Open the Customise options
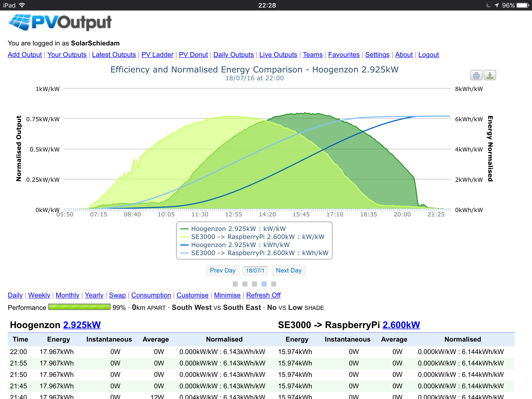This screenshot has height=399, width=532. 192,295
